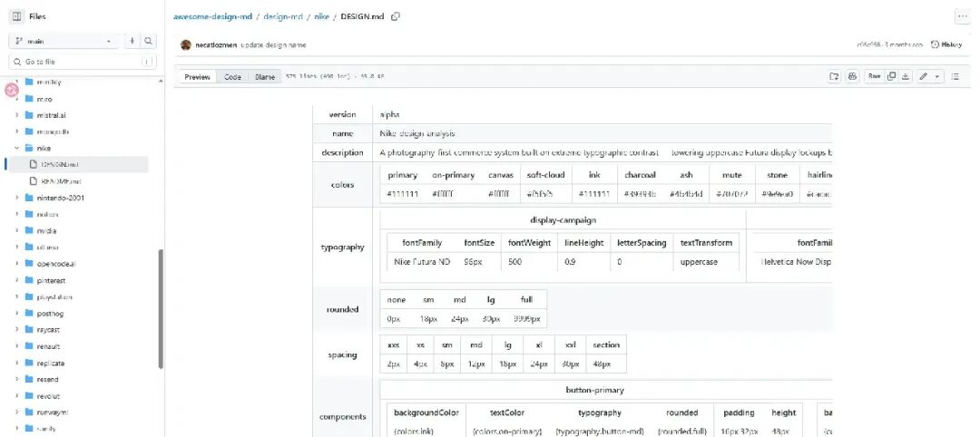Open file in symbol/folder viewer icon
This screenshot has height=437, width=980.
point(834,76)
